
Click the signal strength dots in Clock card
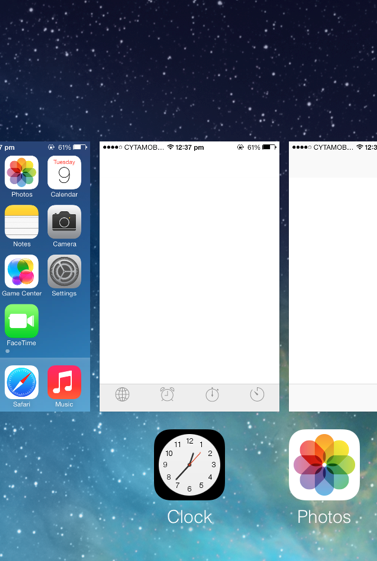(x=112, y=147)
